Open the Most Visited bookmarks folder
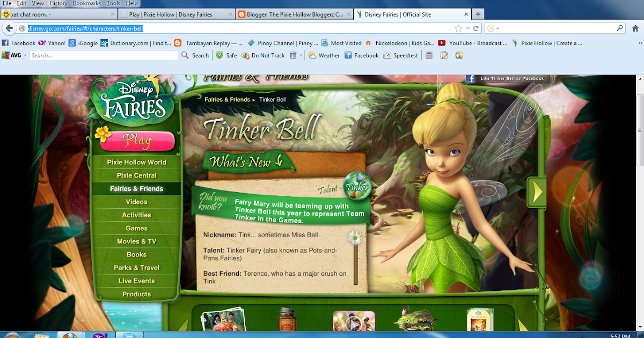This screenshot has height=338, width=644. click(341, 43)
